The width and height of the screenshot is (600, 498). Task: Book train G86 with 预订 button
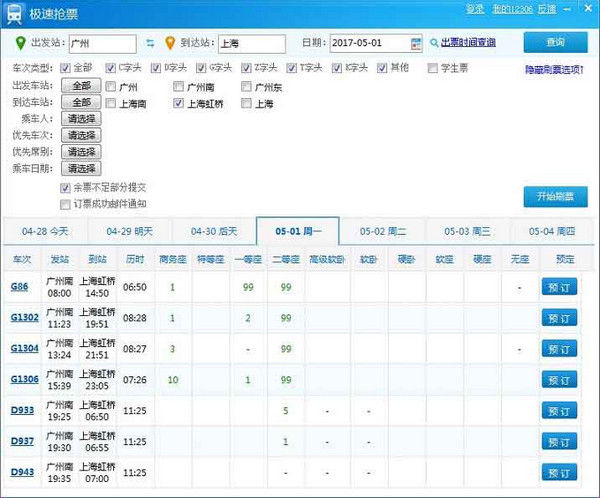559,287
